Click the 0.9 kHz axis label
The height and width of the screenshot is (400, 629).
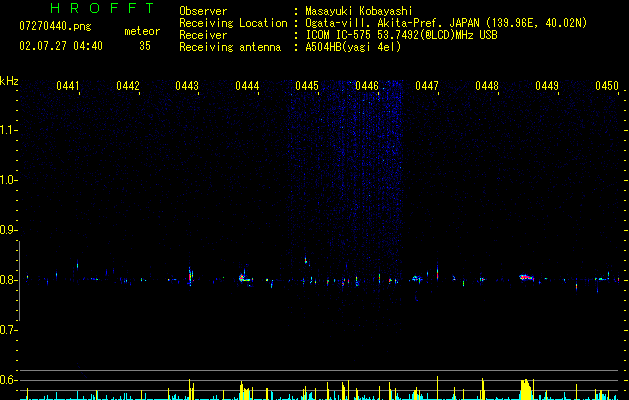pos(8,230)
